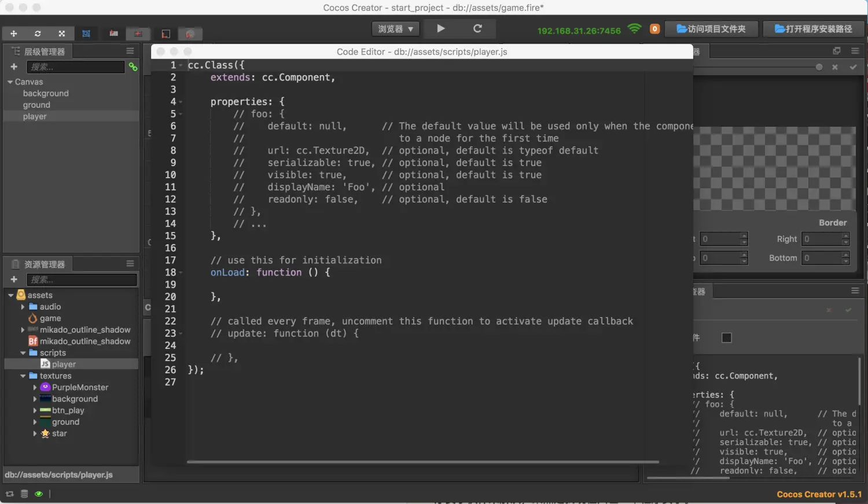This screenshot has width=868, height=504.
Task: Toggle the local/global coordinate icon
Action: tap(138, 34)
